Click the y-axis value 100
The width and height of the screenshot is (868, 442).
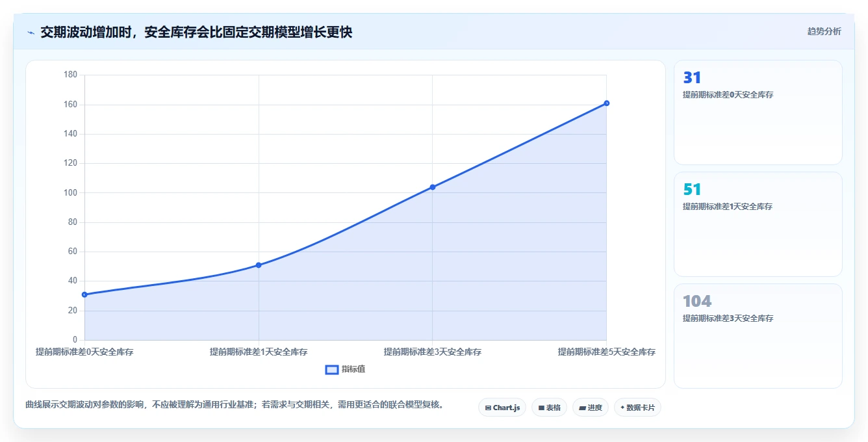71,193
